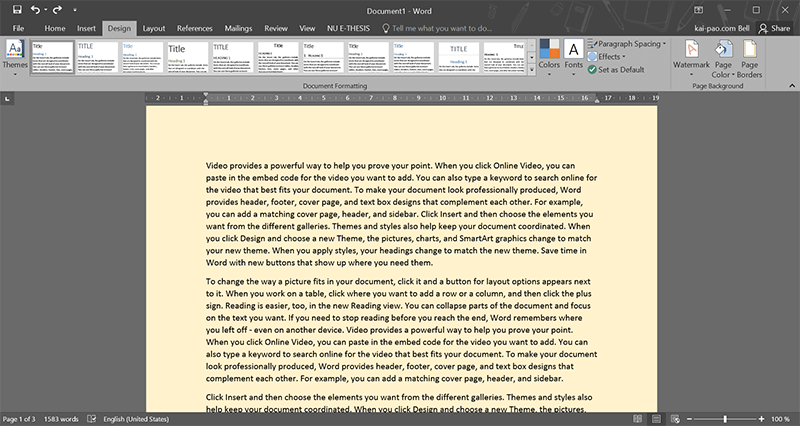Apply the tenth style set with centered TITLE
800x426 pixels.
pyautogui.click(x=458, y=57)
